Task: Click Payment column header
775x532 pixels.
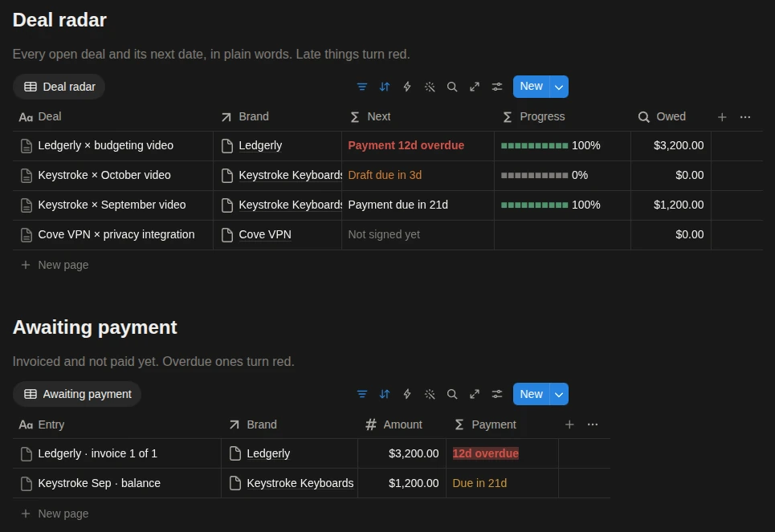Action: pos(502,424)
